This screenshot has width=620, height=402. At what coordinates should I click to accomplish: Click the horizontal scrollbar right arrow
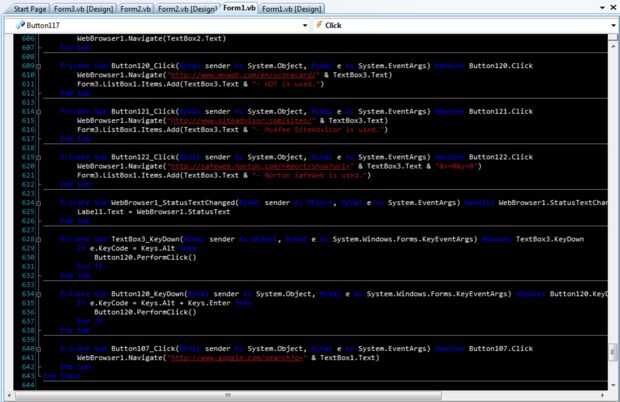point(602,395)
